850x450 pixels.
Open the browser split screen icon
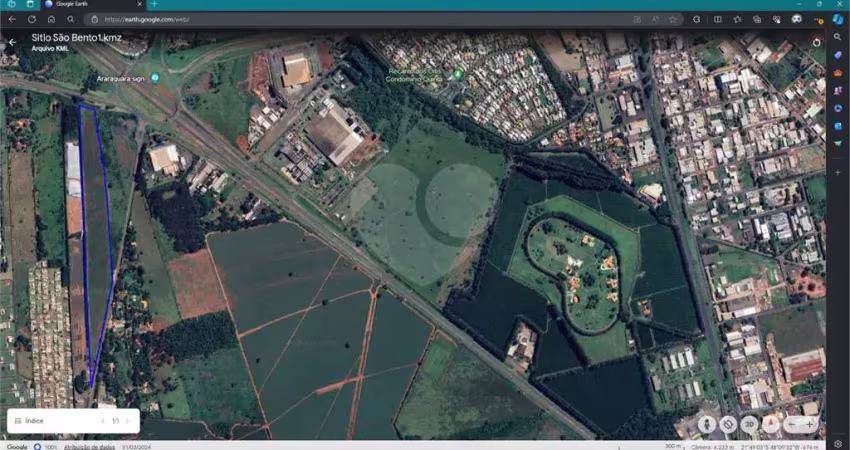pos(718,20)
